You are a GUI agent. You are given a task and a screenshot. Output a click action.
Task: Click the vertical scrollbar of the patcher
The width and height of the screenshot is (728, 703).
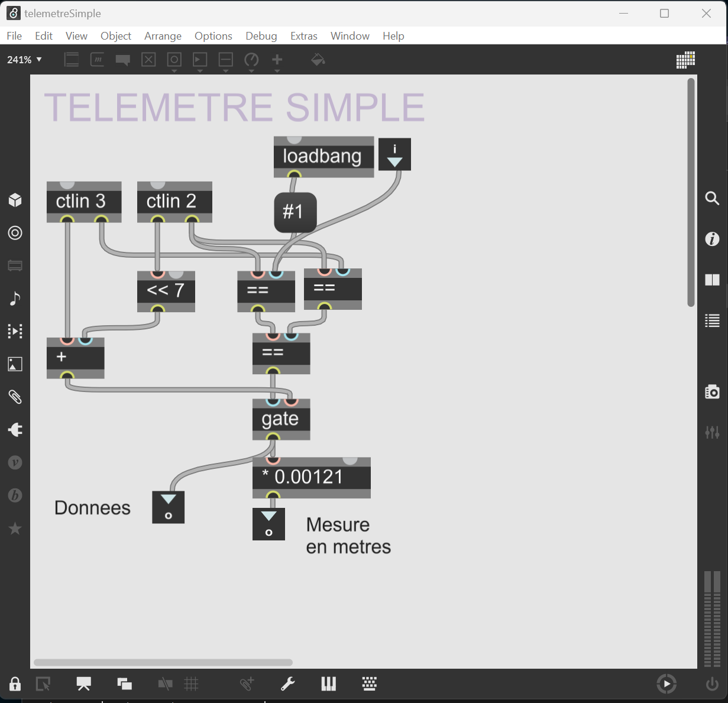(691, 192)
